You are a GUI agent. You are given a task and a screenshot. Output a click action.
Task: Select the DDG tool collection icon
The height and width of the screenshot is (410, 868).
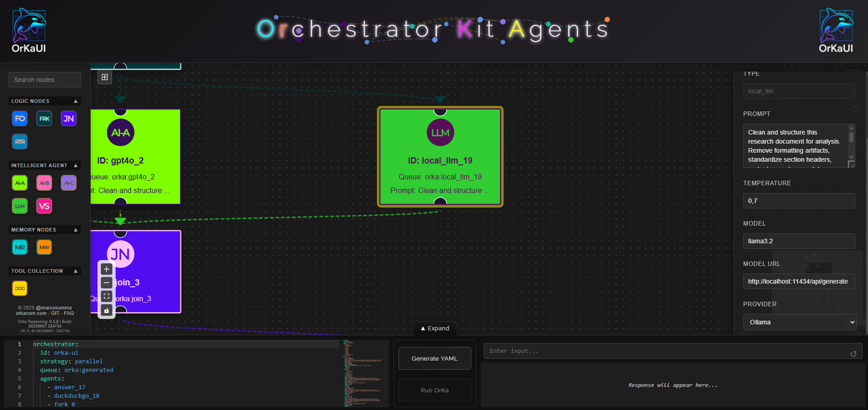point(20,288)
